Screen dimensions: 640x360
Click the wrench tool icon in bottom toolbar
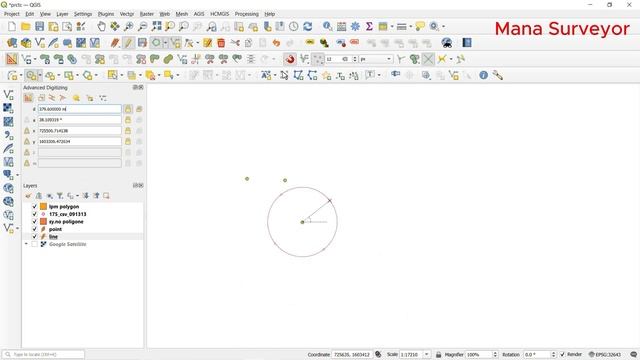(498, 75)
